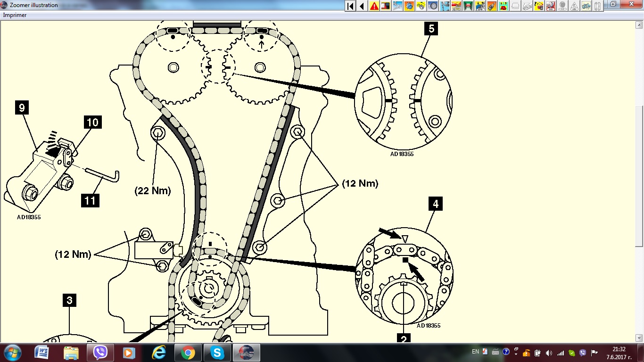
Task: Click the greyed warning triangle icon
Action: click(574, 6)
